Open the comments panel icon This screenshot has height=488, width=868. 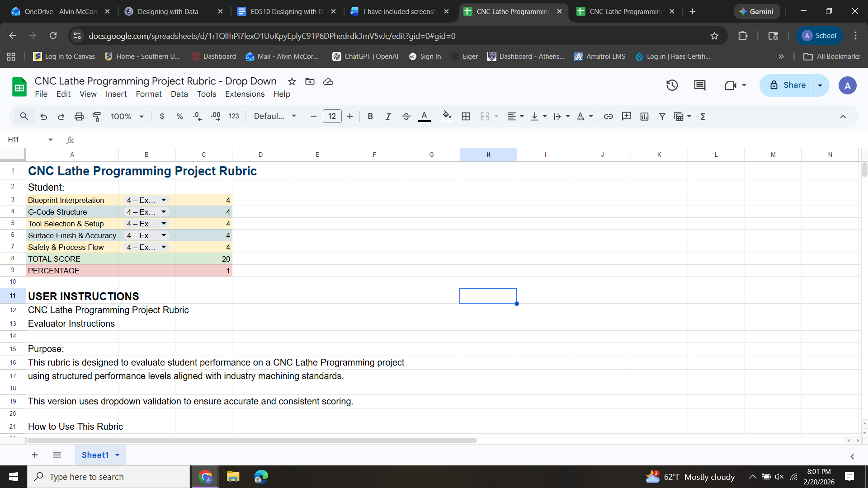click(x=699, y=85)
